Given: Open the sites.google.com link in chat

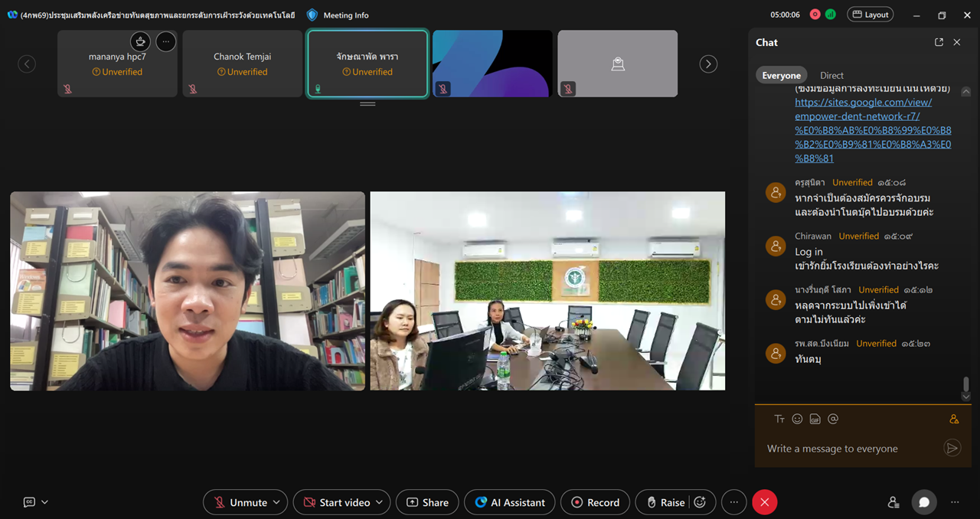Looking at the screenshot, I should coord(863,103).
